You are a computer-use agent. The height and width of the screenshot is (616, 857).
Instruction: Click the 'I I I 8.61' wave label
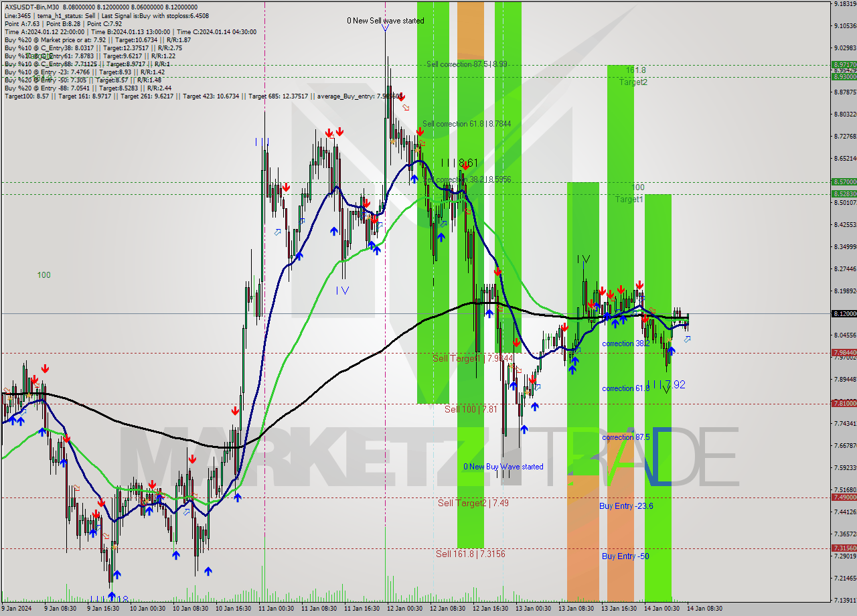click(459, 163)
